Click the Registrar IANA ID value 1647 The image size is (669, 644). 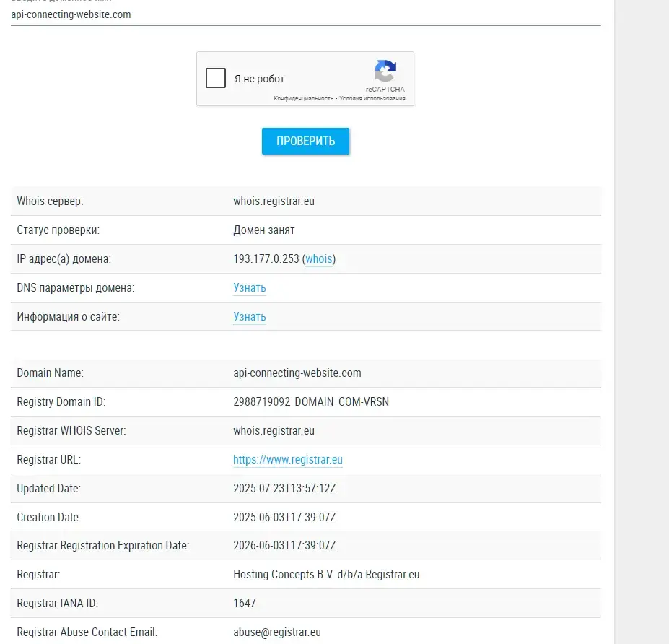tap(245, 603)
